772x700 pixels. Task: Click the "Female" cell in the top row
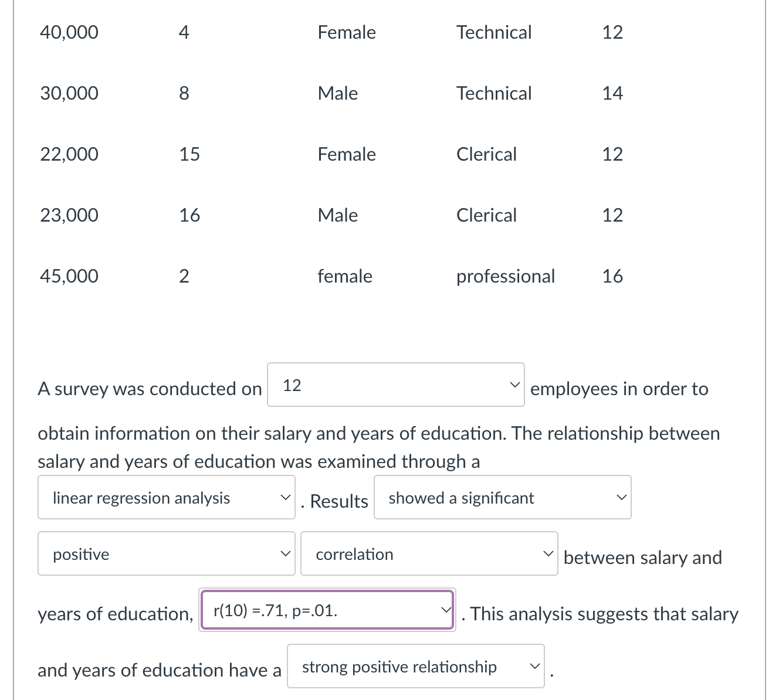(346, 32)
